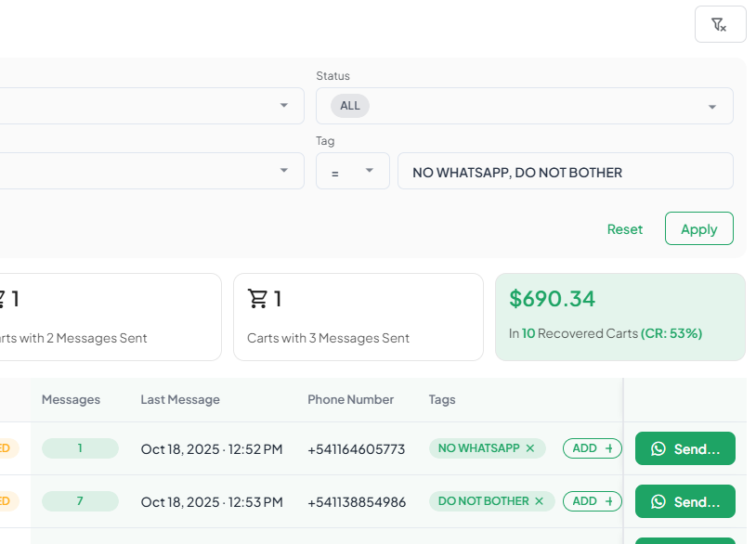This screenshot has width=756, height=544.
Task: Open the Status dropdown
Action: pyautogui.click(x=711, y=107)
